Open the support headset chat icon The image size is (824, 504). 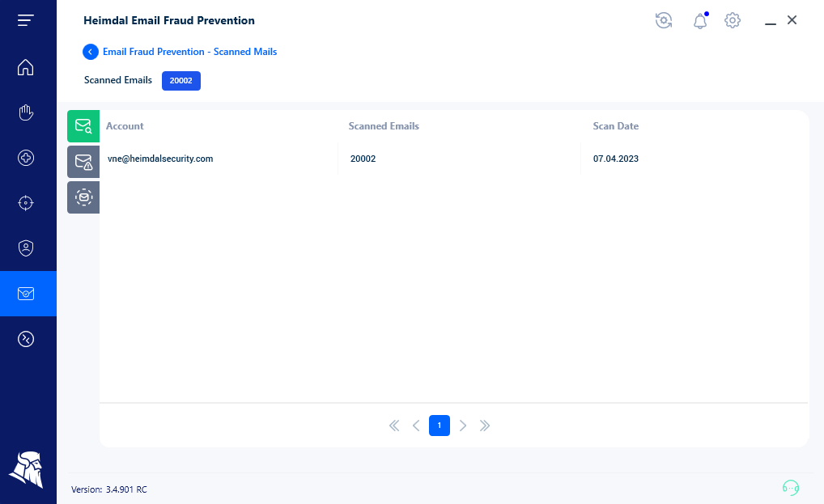pos(790,488)
